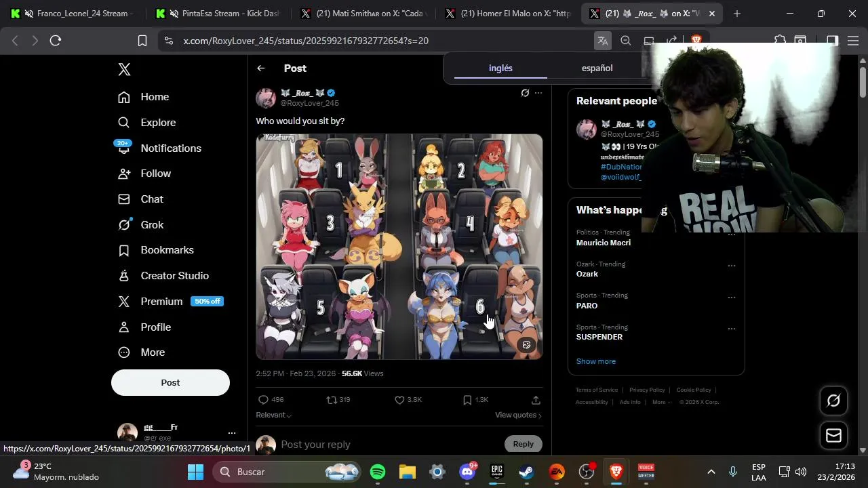Image resolution: width=868 pixels, height=488 pixels.
Task: Open account menu dots beside gg__Fr
Action: click(x=232, y=432)
